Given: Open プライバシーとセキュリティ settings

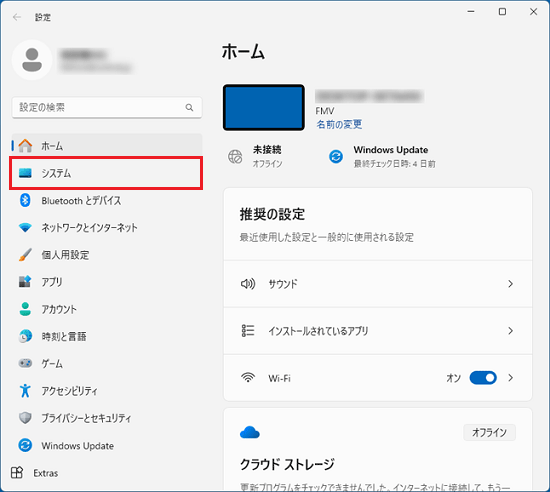Looking at the screenshot, I should (107, 418).
